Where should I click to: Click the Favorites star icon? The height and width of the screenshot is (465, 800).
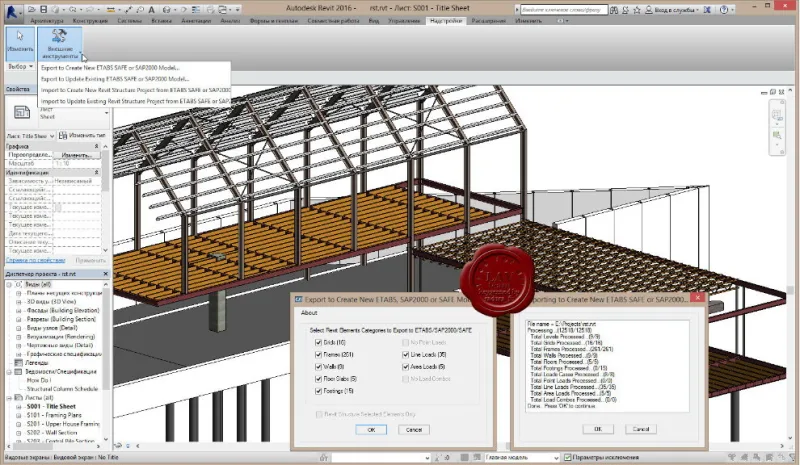tap(637, 10)
